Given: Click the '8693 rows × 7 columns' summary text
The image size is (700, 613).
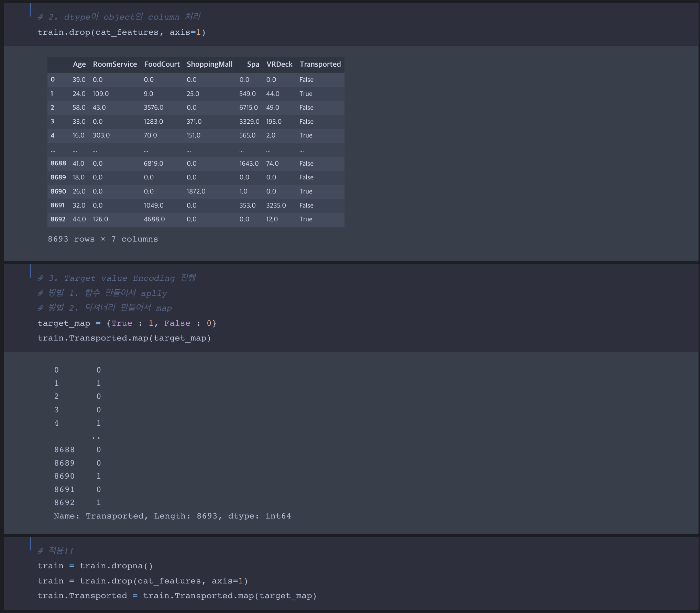Looking at the screenshot, I should pyautogui.click(x=103, y=239).
